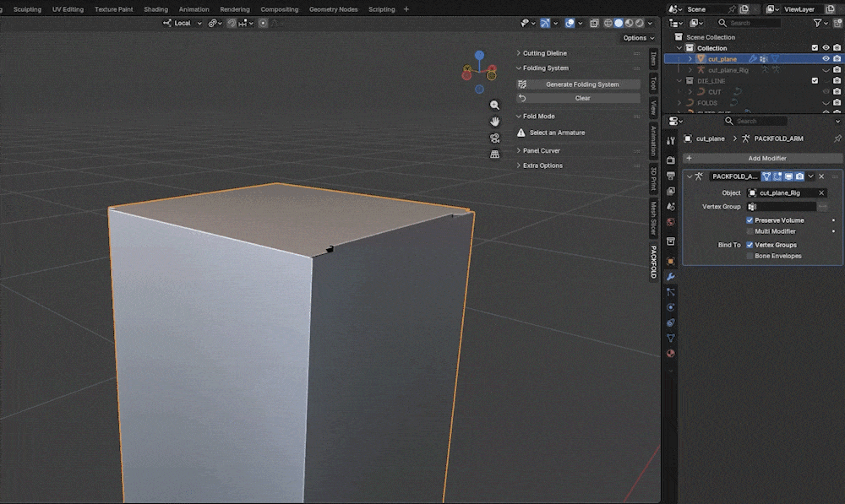Viewport: 845px width, 504px height.
Task: Click the pan hand viewport icon
Action: pos(494,122)
